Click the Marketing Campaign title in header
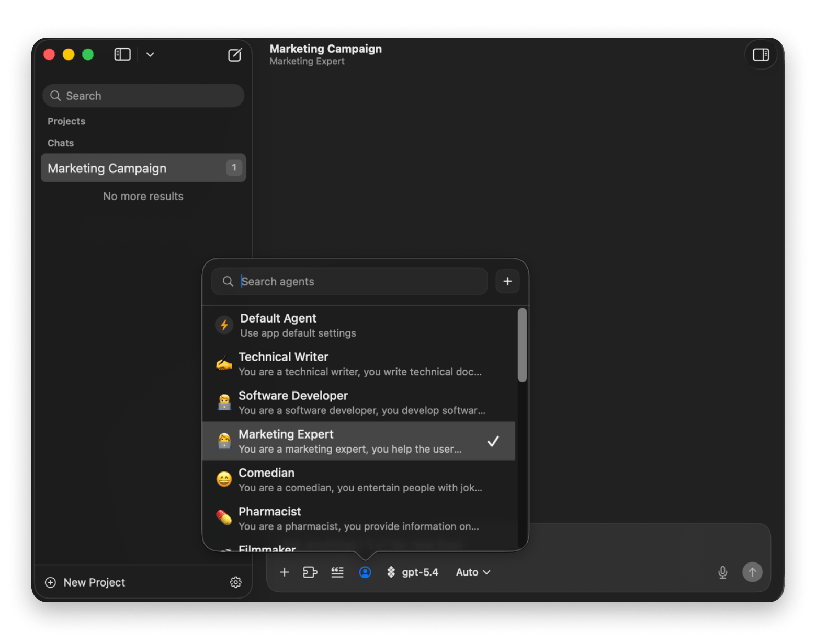This screenshot has height=644, width=816. 326,49
